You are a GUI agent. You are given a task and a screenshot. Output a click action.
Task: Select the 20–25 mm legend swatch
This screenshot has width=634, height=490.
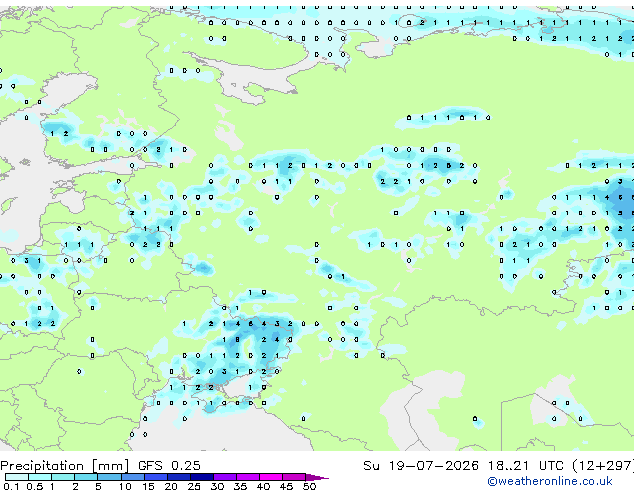click(179, 477)
